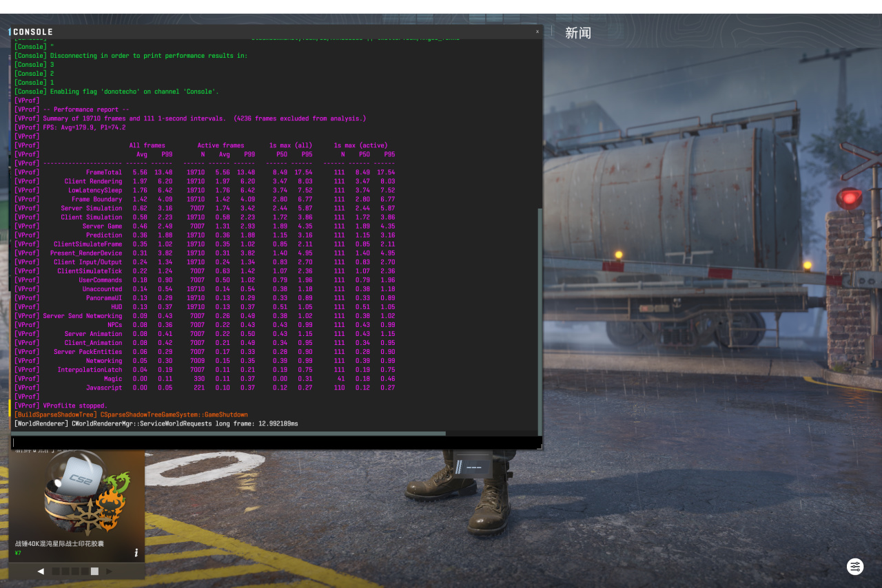Click the Present_RenderDevice row label
The image size is (882, 588).
86,253
